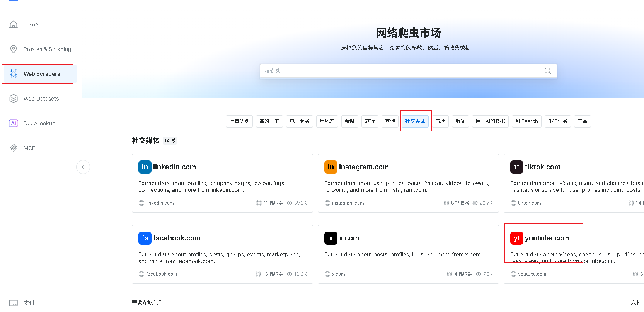Click linkedin 89.2K views eye icon

(x=290, y=203)
